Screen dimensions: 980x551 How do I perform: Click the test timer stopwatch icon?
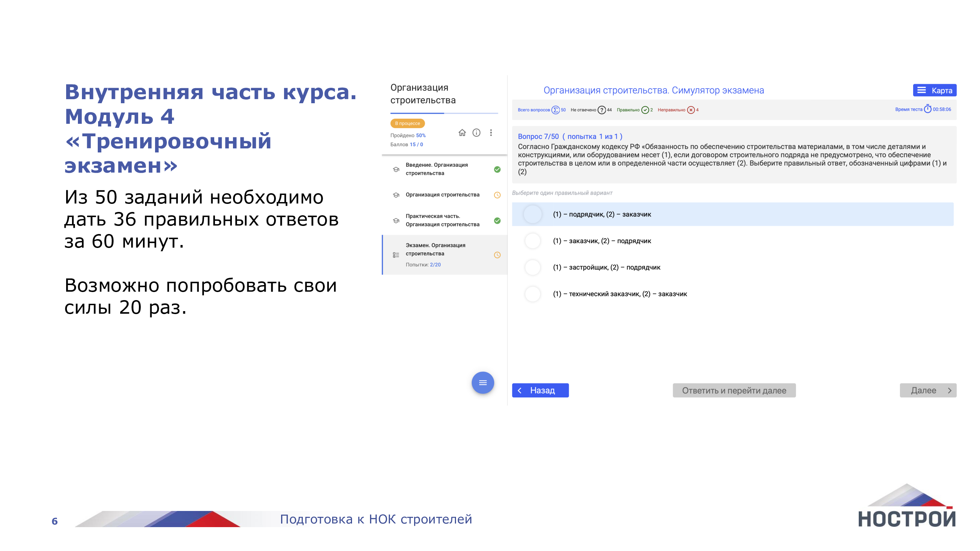coord(927,109)
